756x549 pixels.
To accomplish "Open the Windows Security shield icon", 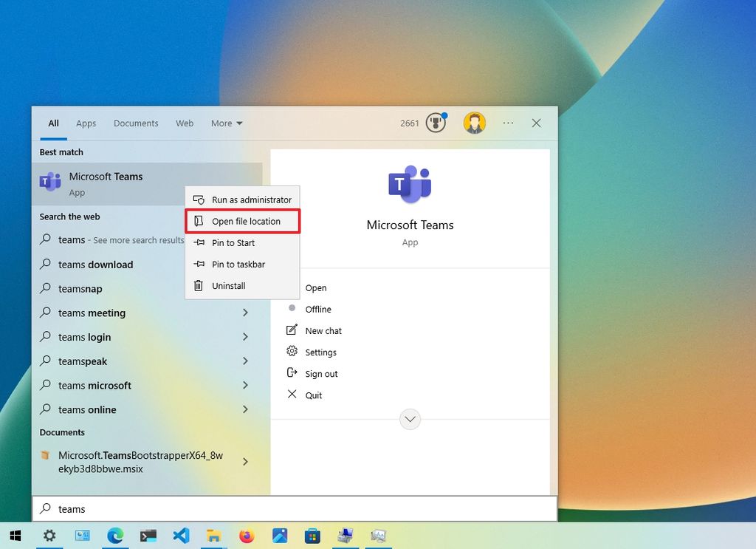I will click(x=436, y=123).
